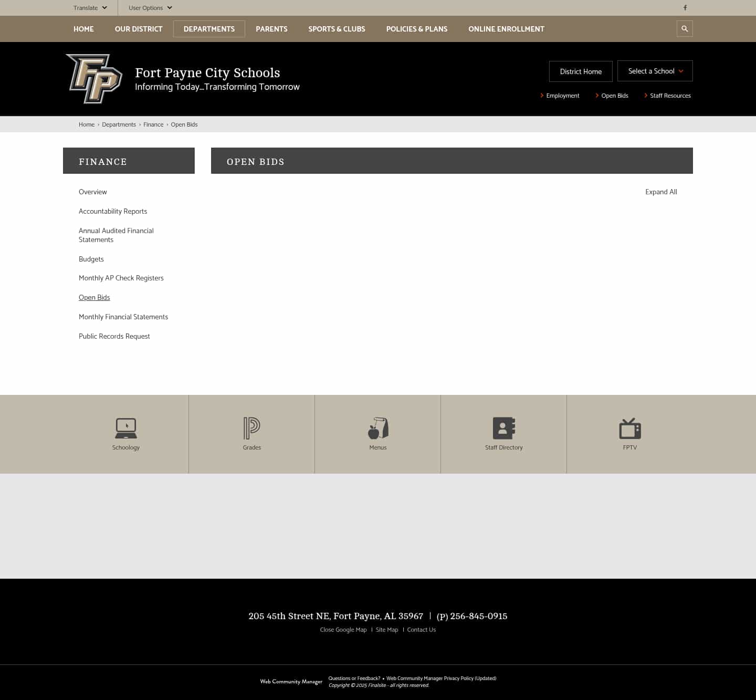Click the search magnifier icon
The image size is (756, 700).
click(x=685, y=29)
